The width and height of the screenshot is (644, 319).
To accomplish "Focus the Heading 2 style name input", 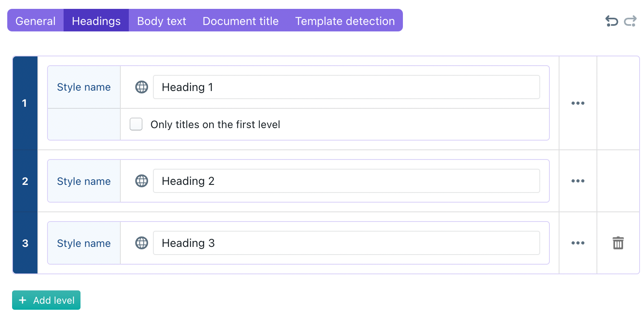I will click(346, 181).
